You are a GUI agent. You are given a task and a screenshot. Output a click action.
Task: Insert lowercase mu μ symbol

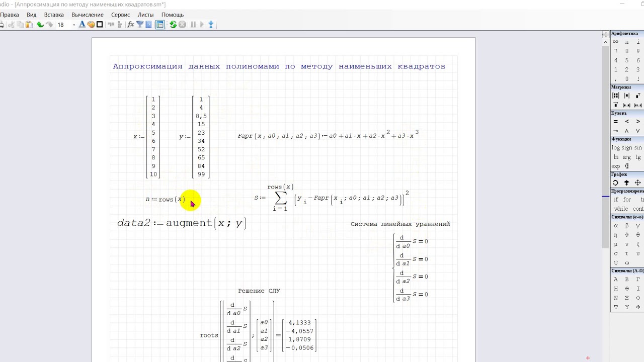tap(616, 244)
